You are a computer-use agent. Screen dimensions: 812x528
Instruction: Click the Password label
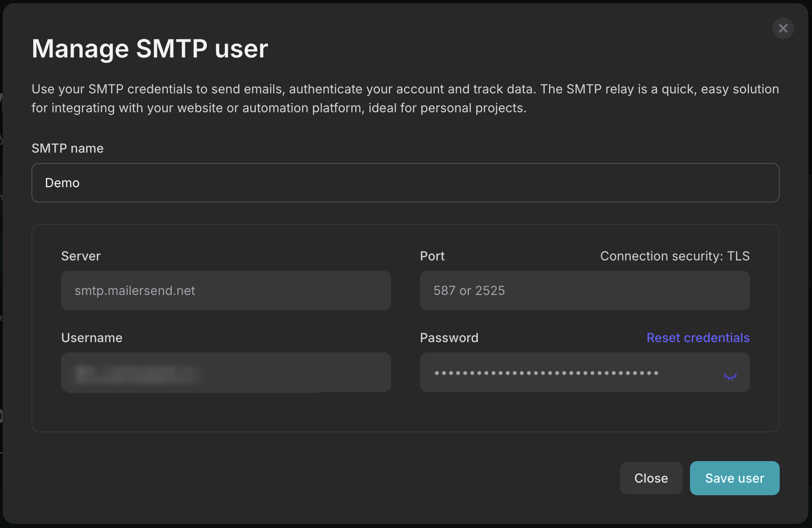click(x=449, y=338)
